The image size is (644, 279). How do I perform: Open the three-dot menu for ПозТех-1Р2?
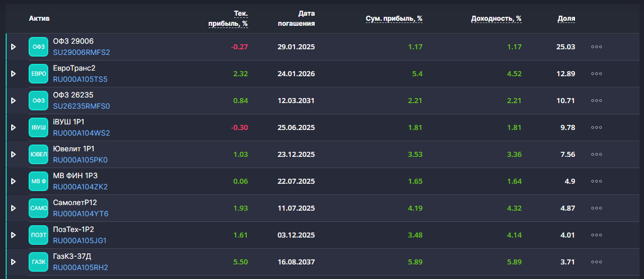[596, 235]
